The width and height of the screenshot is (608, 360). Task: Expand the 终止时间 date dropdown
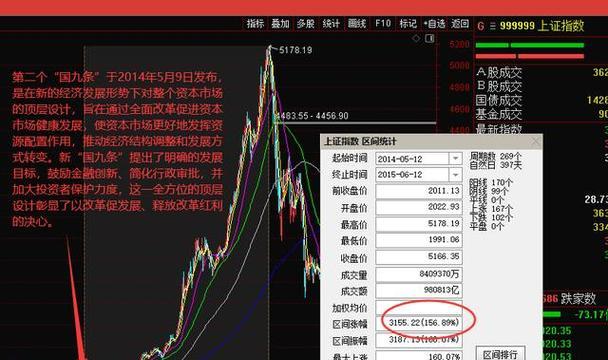click(456, 175)
